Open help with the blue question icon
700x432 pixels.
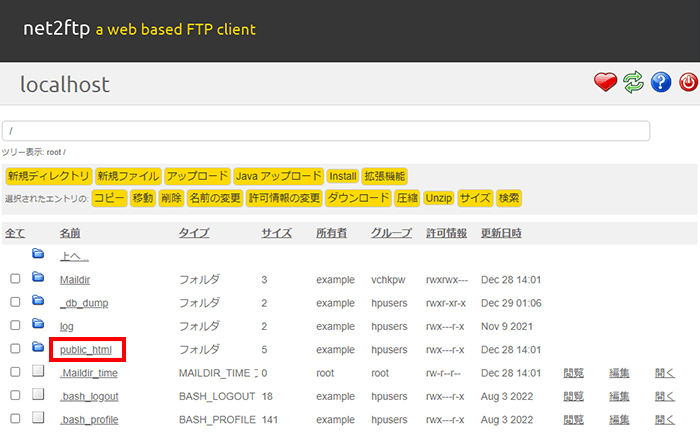pyautogui.click(x=660, y=83)
